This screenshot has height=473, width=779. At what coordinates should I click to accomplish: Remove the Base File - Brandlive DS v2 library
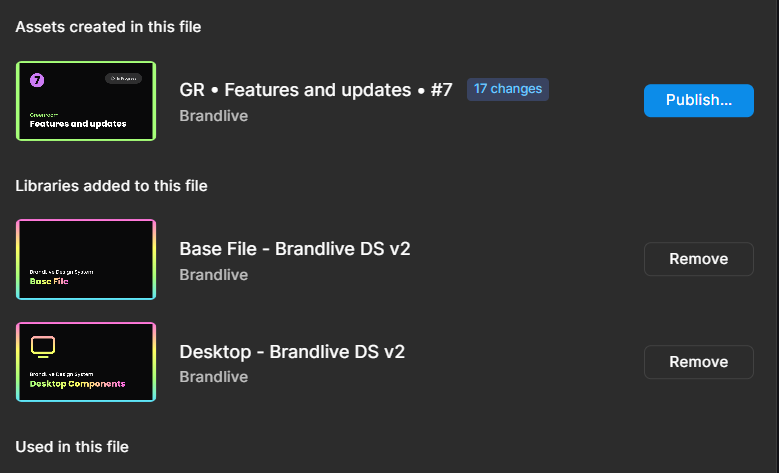[699, 259]
